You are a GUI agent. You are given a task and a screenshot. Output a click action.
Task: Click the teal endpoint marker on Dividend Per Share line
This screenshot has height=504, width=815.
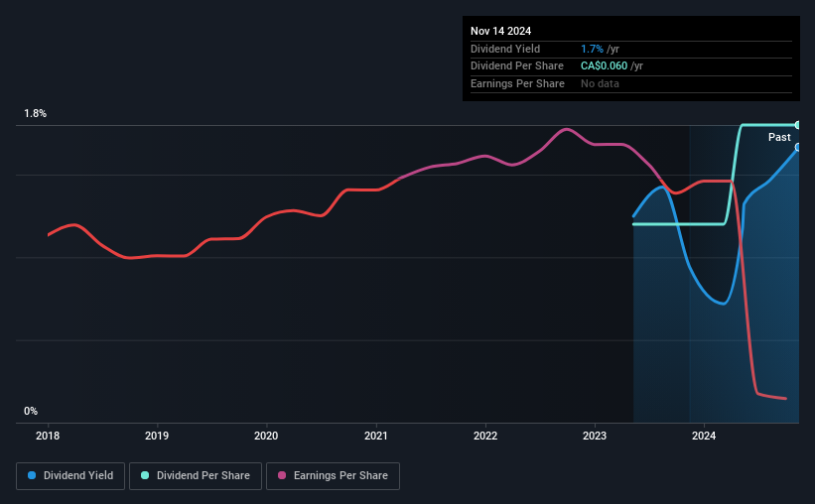798,125
